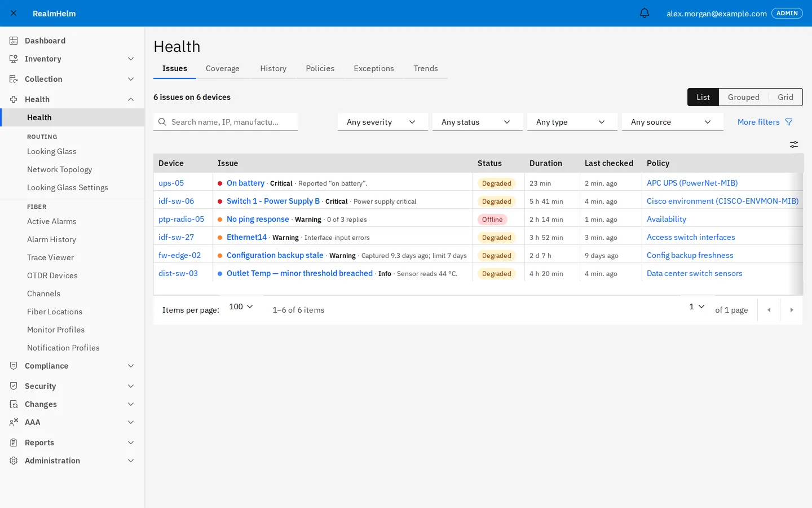Open device ptp-radio-05
Viewport: 812px width, 508px height.
coord(181,219)
